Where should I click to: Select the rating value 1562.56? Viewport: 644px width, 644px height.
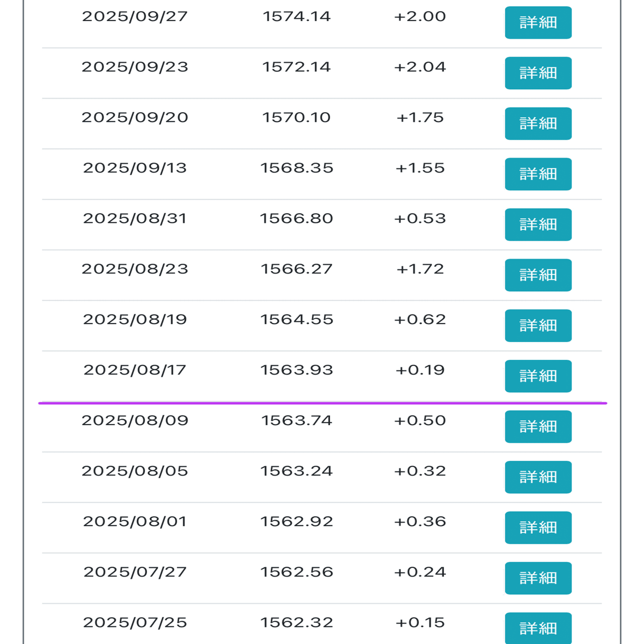click(x=296, y=572)
